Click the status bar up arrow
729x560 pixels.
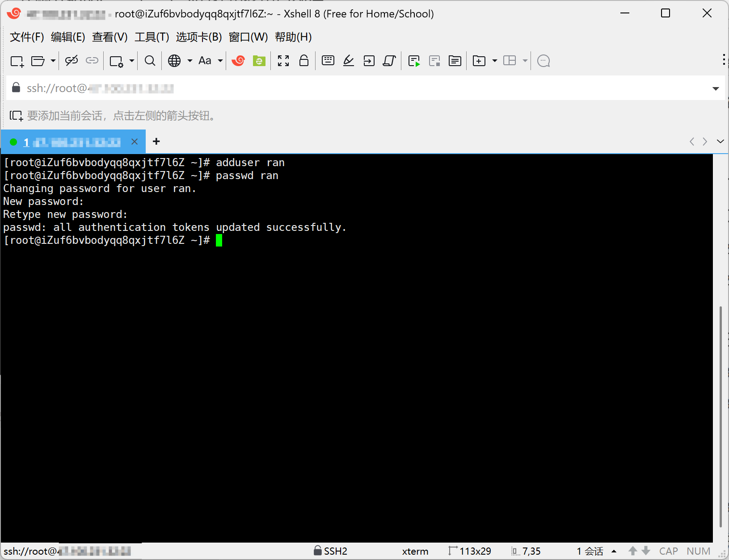[x=632, y=551]
